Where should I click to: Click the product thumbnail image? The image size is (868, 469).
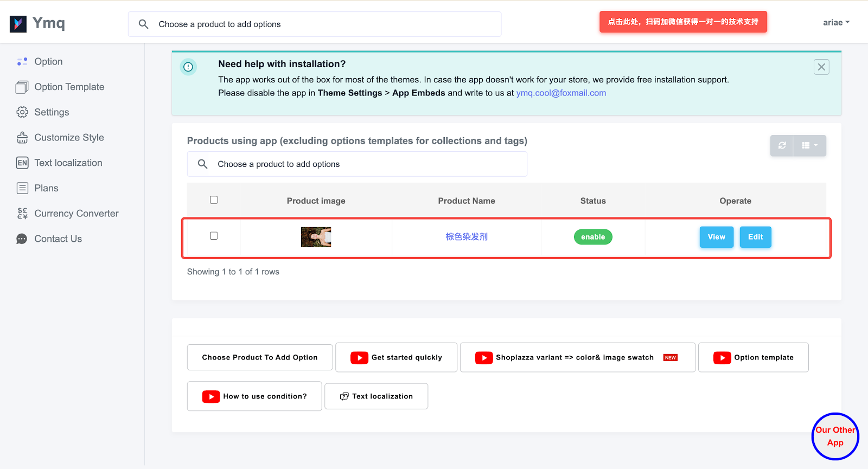tap(316, 237)
